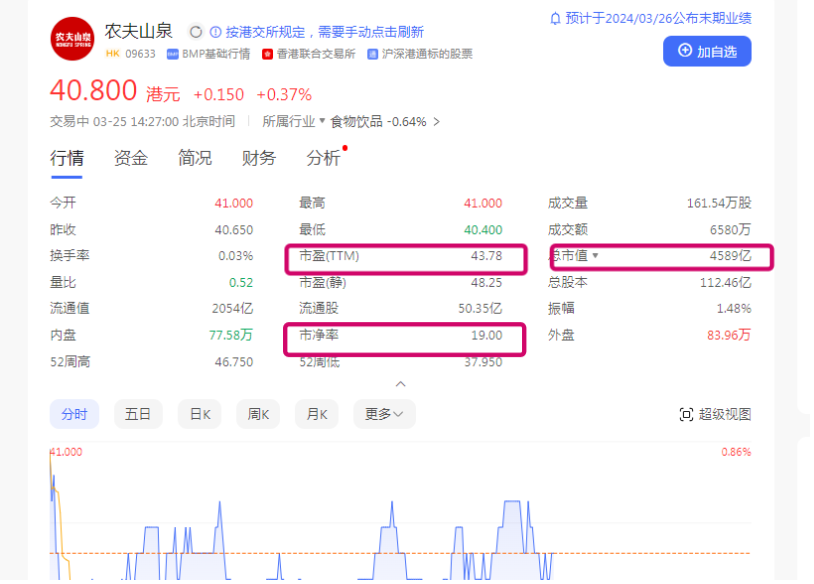Switch to the 分析 tab
814x584 pixels.
(323, 158)
